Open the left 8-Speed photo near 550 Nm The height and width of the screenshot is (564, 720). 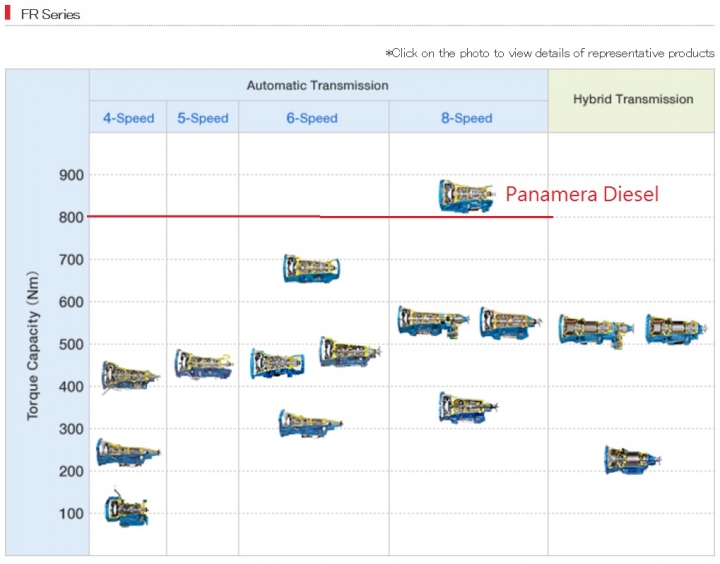click(433, 322)
